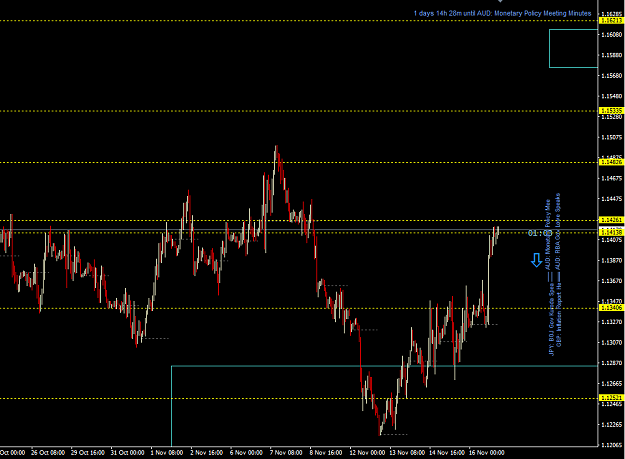Image resolution: width=625 pixels, height=459 pixels.
Task: Click the 1.14138 current price tag
Action: (611, 232)
